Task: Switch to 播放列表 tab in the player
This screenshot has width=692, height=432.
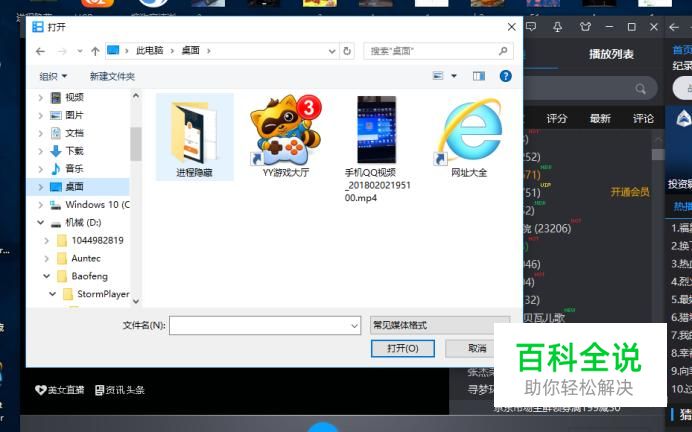Action: coord(611,54)
